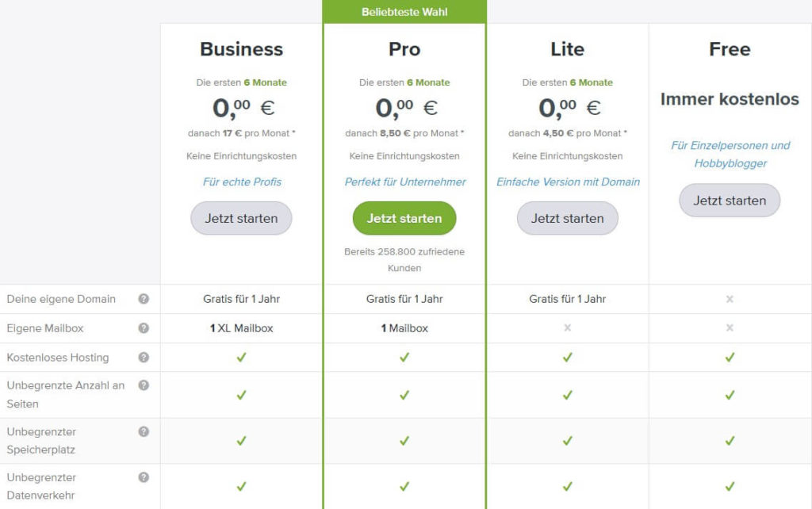Click the 'Beliebteste Wahl' green banner
This screenshot has height=509, width=812.
(404, 12)
